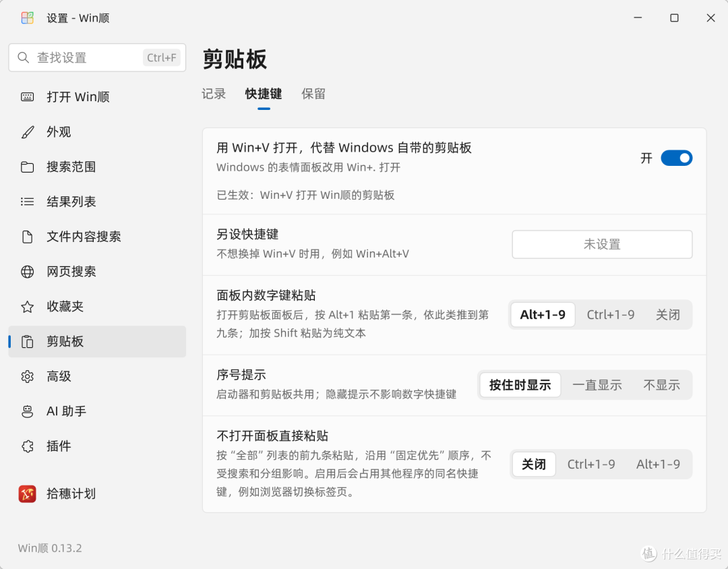
Task: Open the 外观 settings page
Action: click(x=97, y=132)
